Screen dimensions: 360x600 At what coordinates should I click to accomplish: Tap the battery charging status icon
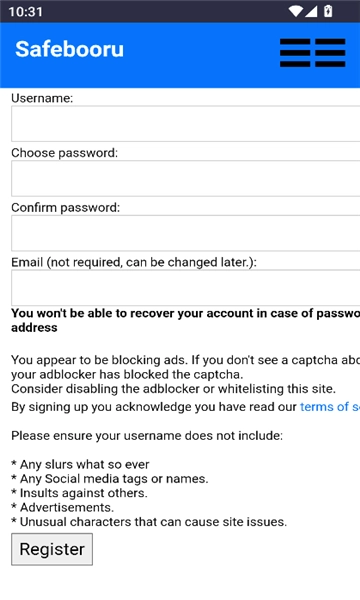tap(328, 11)
